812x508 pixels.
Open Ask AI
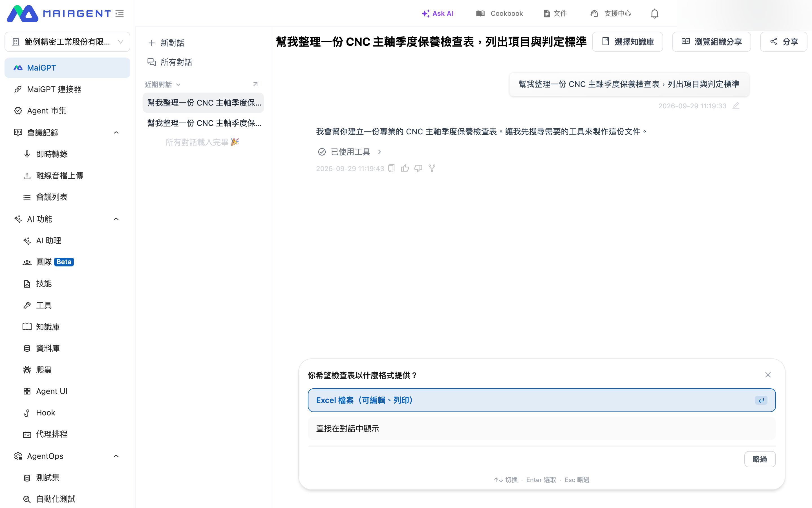coord(438,14)
